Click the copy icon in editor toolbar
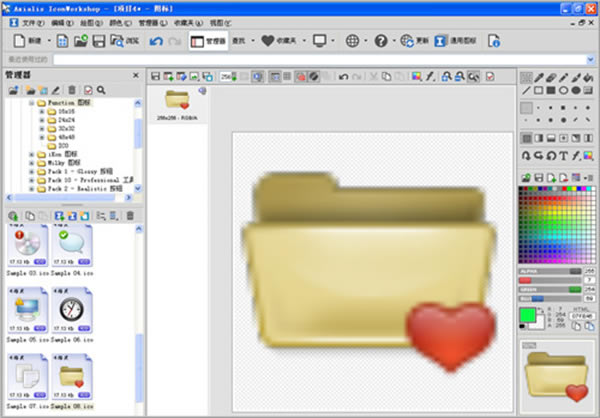600x418 pixels. [x=386, y=77]
